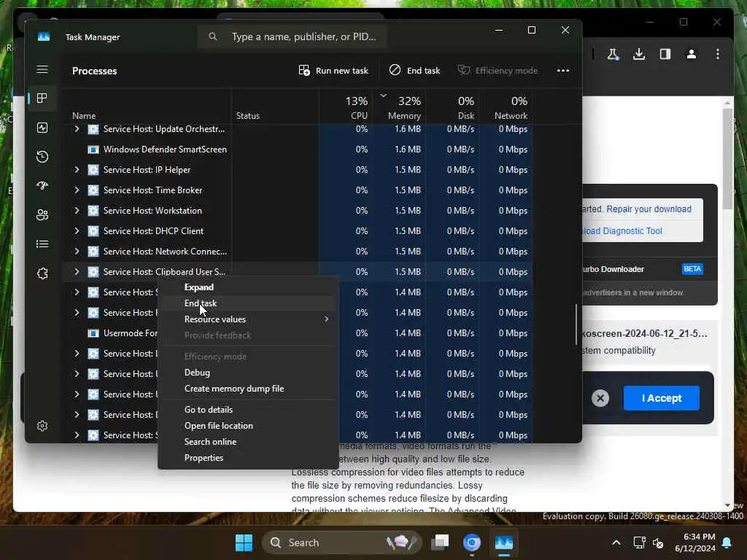Open the browser profile icon
The height and width of the screenshot is (560, 747).
click(692, 54)
